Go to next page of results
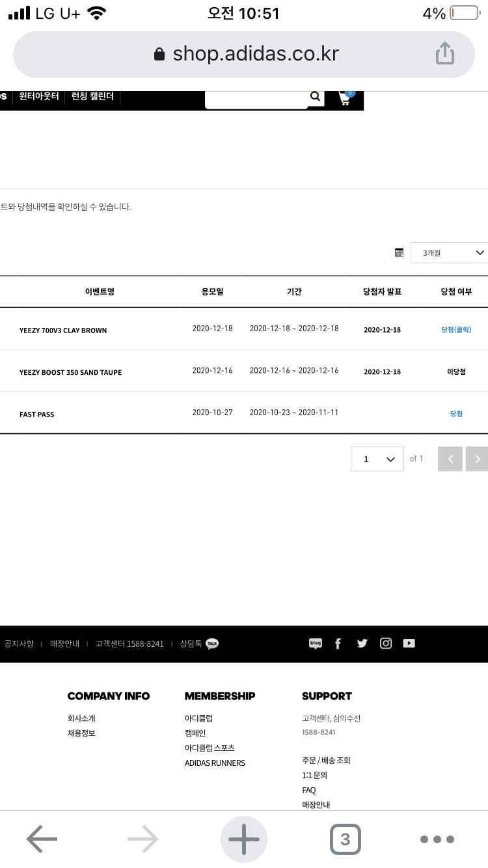 click(x=477, y=459)
